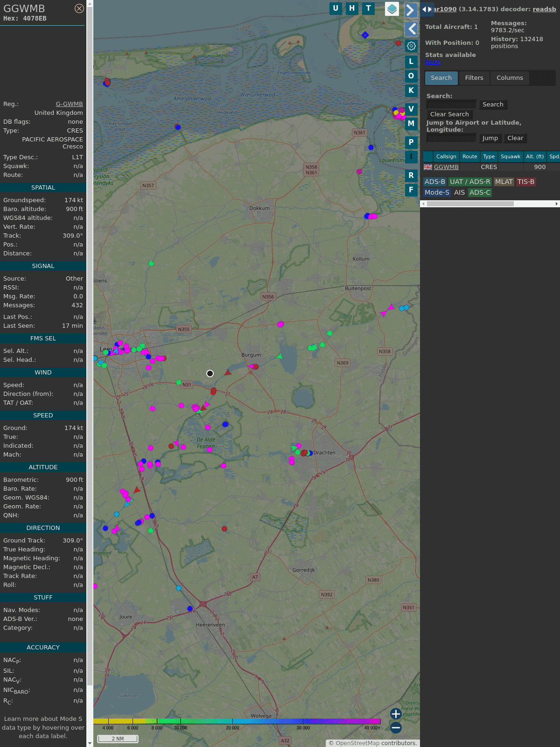Expand sidebar with the right chevron
The image size is (560, 747).
(411, 10)
